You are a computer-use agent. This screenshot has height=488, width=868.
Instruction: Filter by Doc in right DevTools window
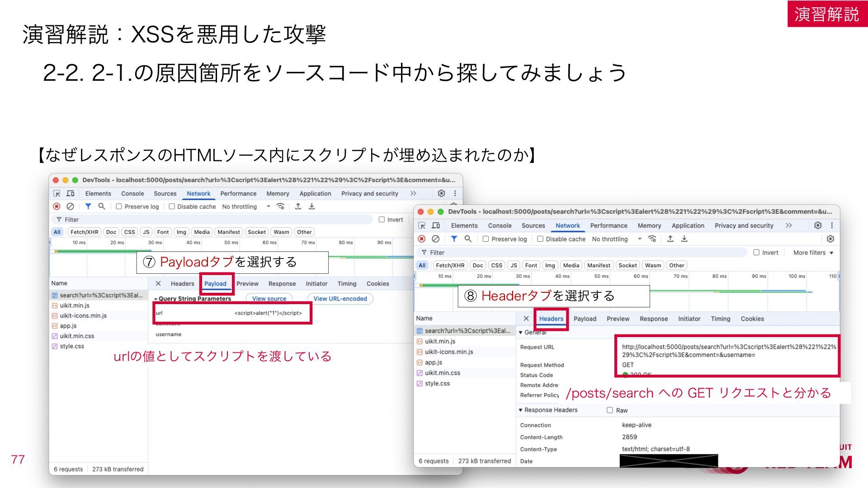pyautogui.click(x=478, y=265)
